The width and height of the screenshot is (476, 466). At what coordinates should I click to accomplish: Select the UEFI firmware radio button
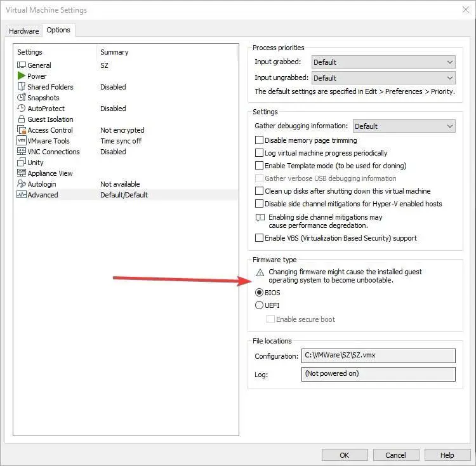tap(259, 305)
